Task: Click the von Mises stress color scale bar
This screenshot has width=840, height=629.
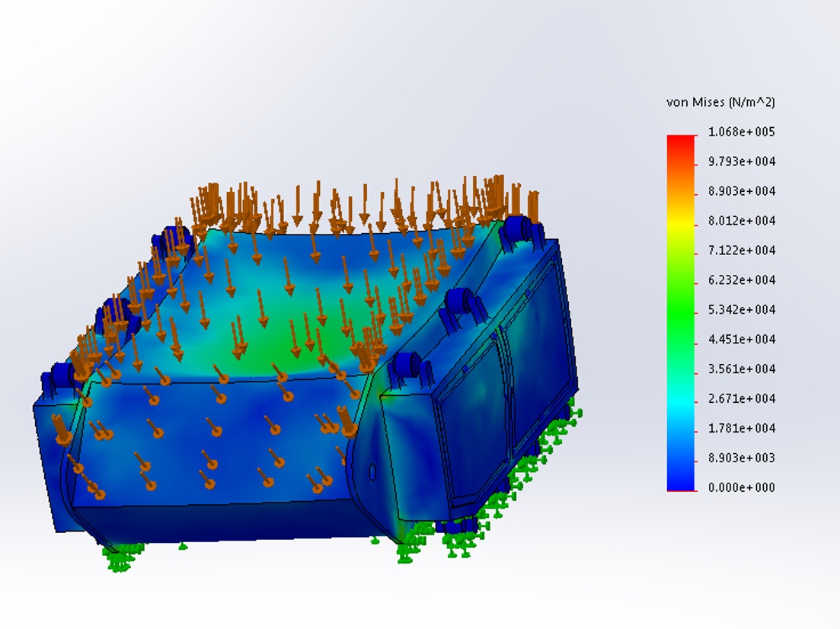Action: pos(681,313)
